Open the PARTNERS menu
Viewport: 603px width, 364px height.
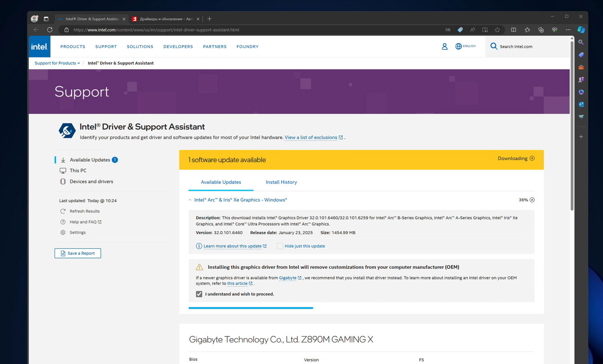tap(215, 47)
